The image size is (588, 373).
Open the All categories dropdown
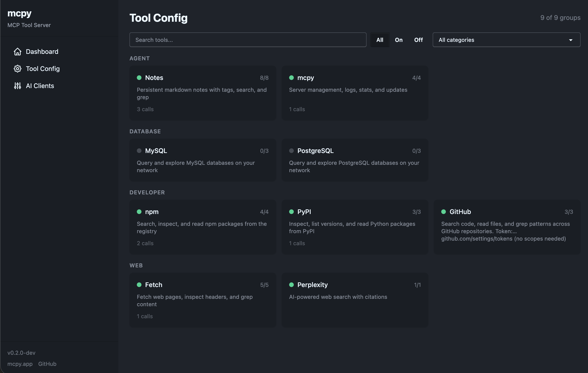[506, 40]
